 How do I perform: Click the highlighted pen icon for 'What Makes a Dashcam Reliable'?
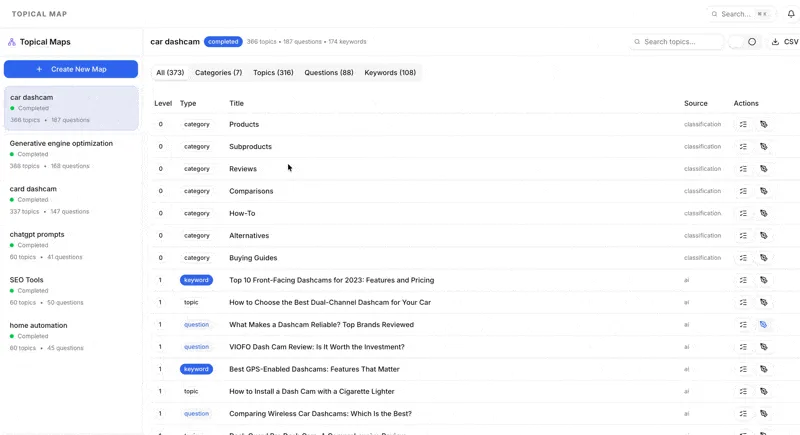click(764, 325)
